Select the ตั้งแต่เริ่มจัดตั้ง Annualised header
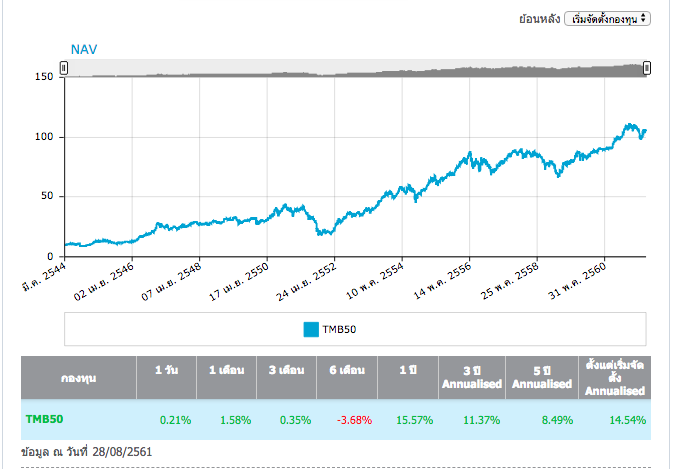This screenshot has width=673, height=469. (615, 377)
